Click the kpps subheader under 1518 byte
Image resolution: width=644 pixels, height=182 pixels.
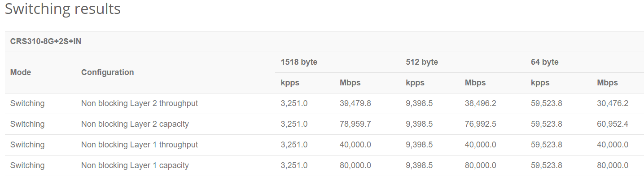[290, 83]
